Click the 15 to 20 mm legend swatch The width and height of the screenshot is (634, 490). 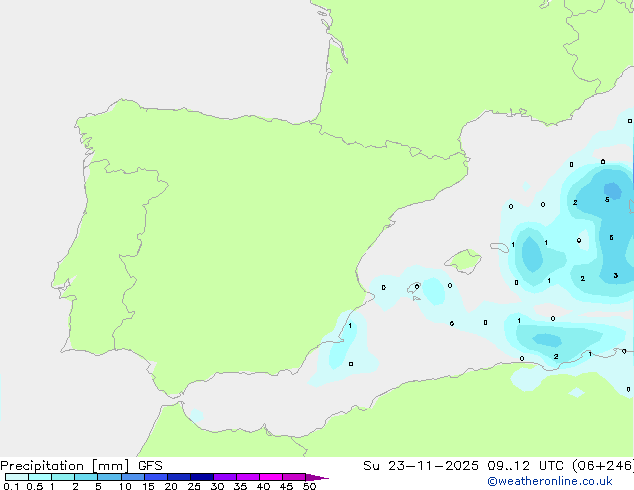tap(156, 477)
